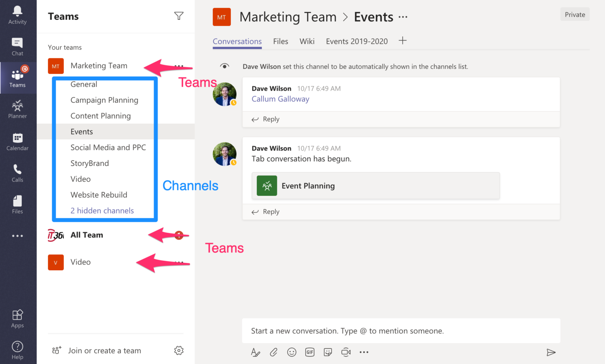Screen dimensions: 605x364
Task: Open the Wiki tab
Action: (x=307, y=41)
